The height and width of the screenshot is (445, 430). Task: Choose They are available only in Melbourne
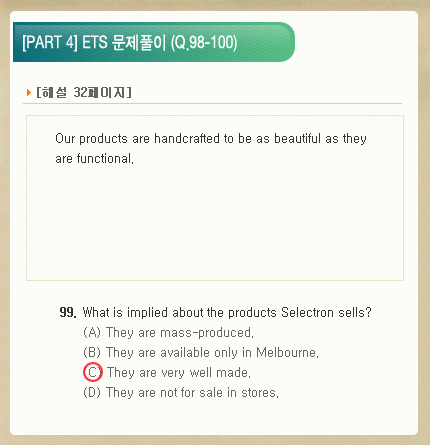[x=212, y=353]
